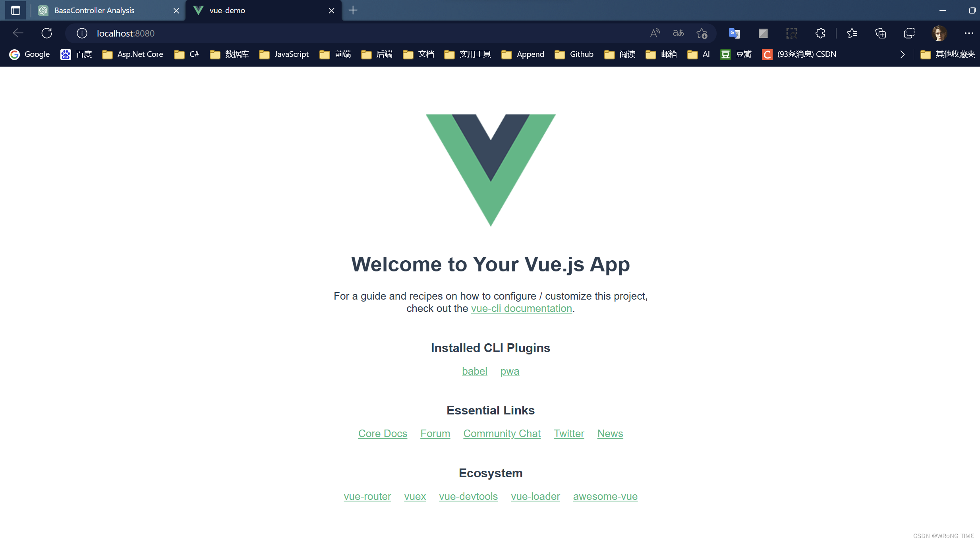This screenshot has height=542, width=980.
Task: Open the BaseController Analysis tab
Action: click(109, 10)
